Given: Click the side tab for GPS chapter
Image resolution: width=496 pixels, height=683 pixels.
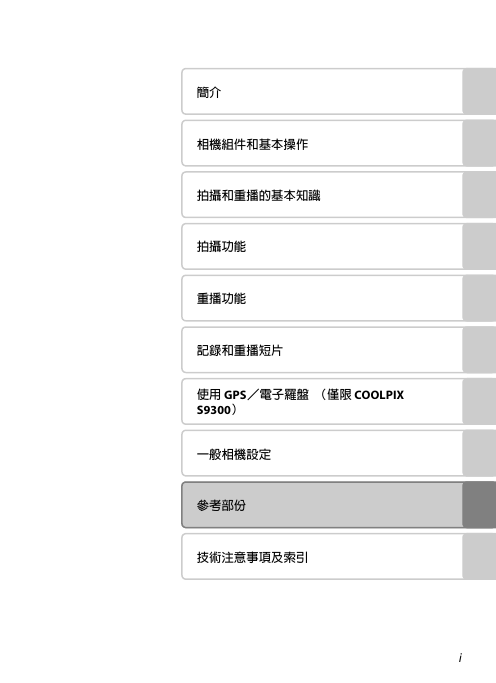Looking at the screenshot, I should click(x=479, y=402).
